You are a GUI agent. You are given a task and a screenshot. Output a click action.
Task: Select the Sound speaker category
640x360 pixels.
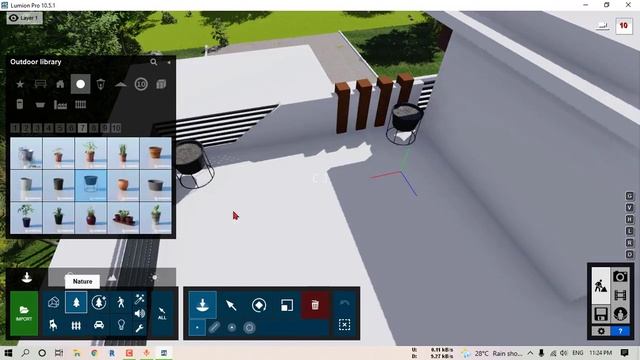point(140,313)
